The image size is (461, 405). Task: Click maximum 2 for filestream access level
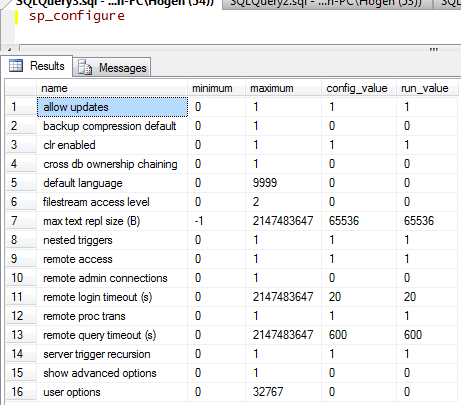coord(283,202)
